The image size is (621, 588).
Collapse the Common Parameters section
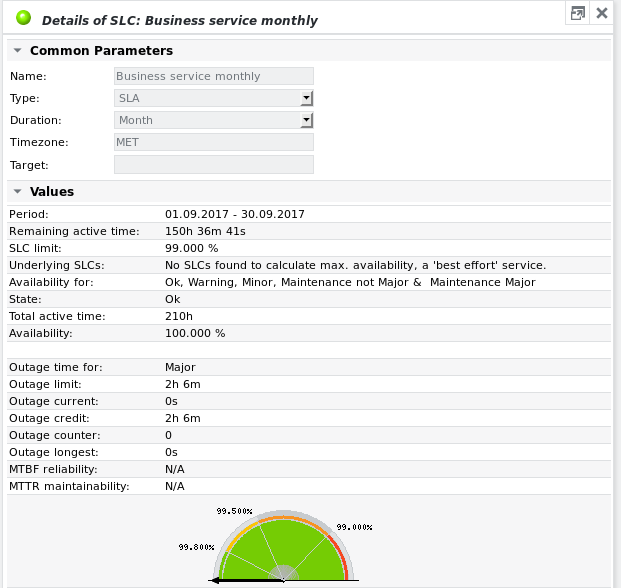coord(17,51)
